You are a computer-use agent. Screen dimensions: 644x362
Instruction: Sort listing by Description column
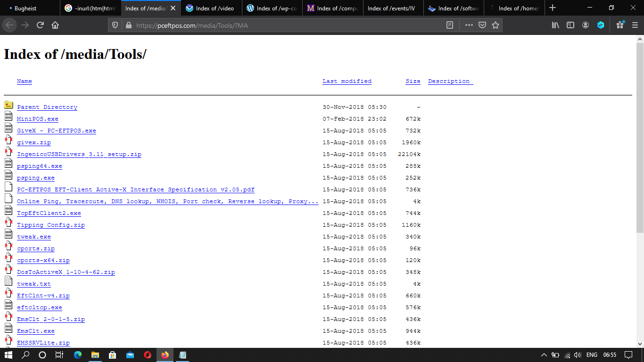click(449, 81)
